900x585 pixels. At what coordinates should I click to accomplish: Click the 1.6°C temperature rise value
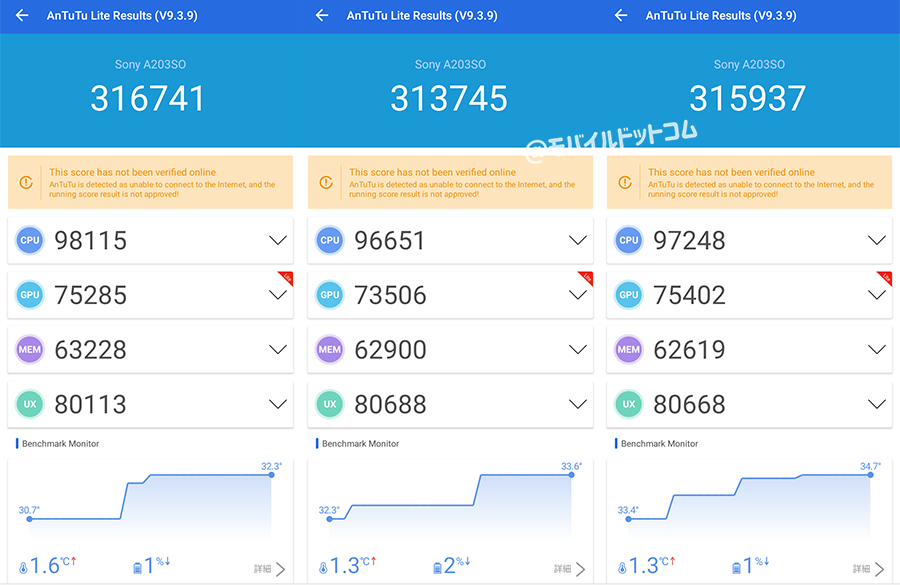tap(53, 565)
